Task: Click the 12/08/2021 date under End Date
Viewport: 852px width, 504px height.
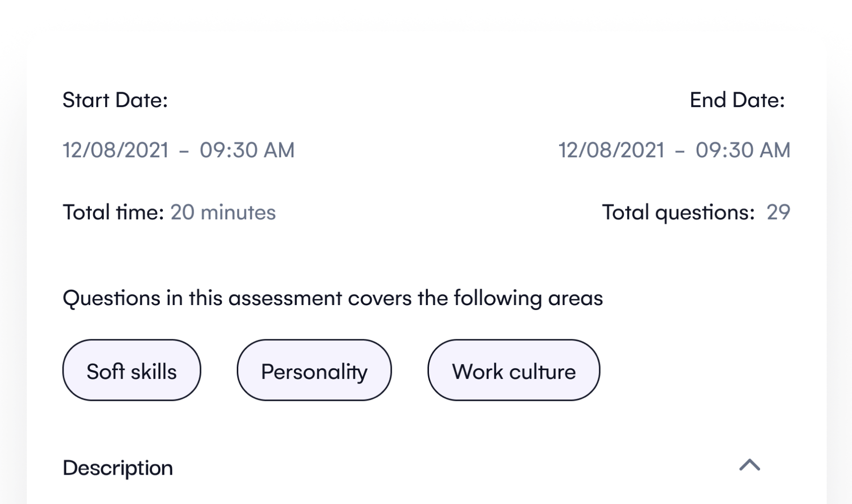Action: coord(611,150)
